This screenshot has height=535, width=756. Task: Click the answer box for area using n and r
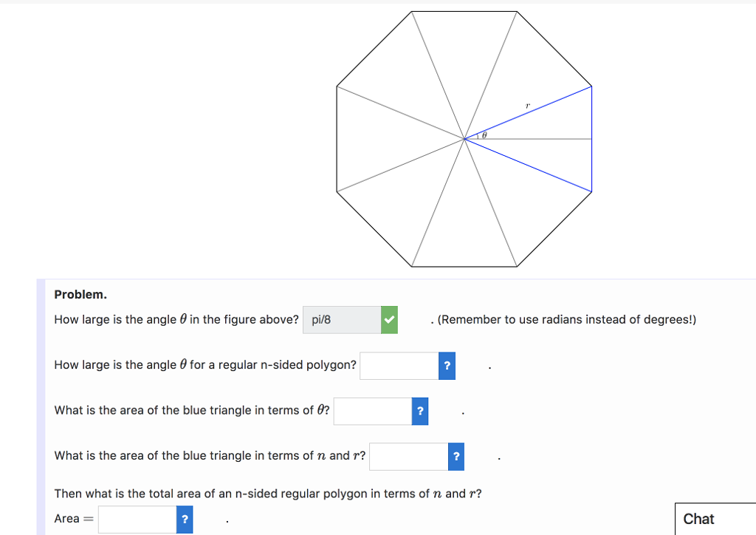(x=408, y=456)
